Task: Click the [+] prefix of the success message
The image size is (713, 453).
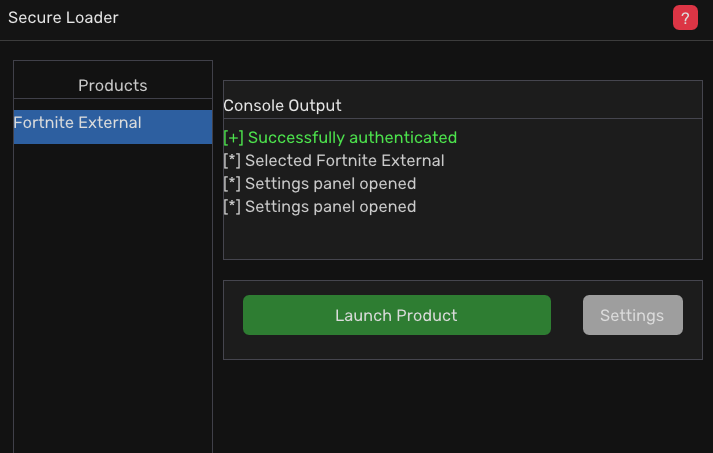Action: pos(233,137)
